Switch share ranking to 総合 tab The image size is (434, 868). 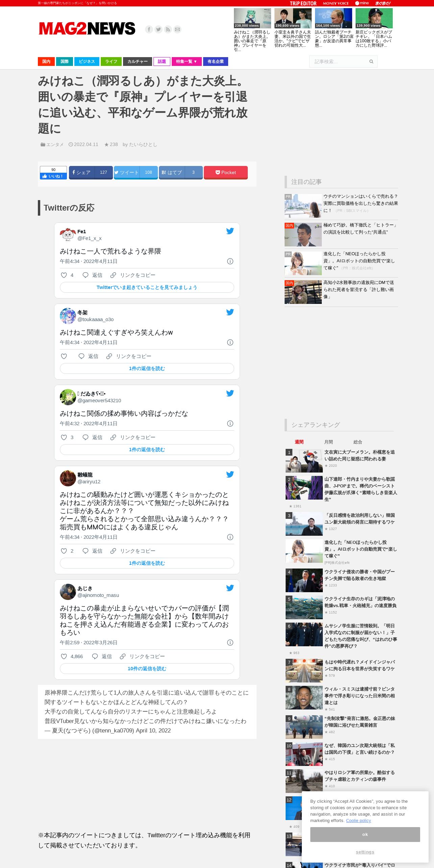click(x=358, y=442)
